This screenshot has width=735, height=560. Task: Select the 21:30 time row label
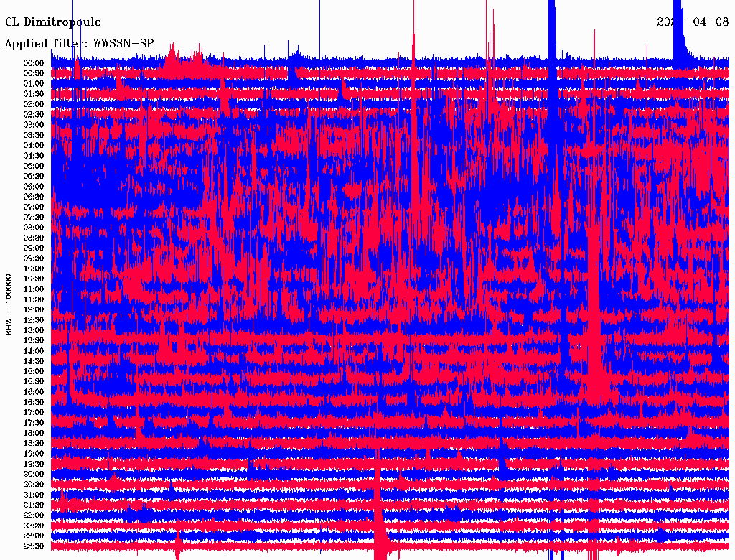point(34,505)
